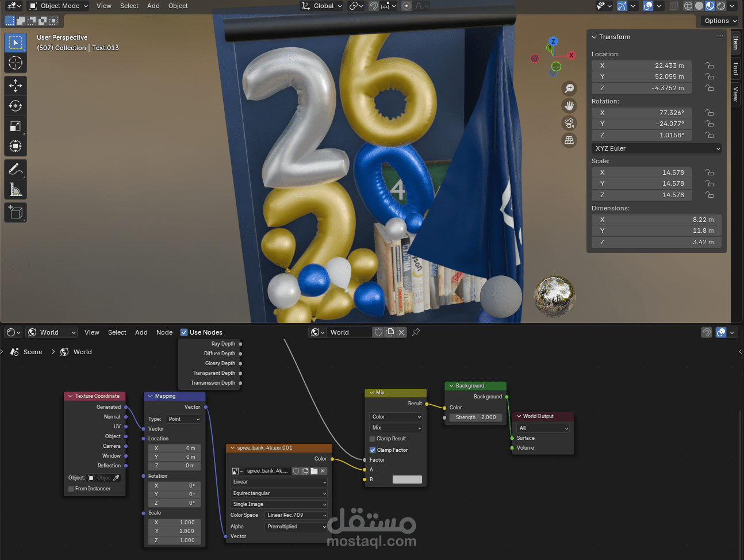Toggle proportional editing button
The image size is (744, 560).
(406, 6)
